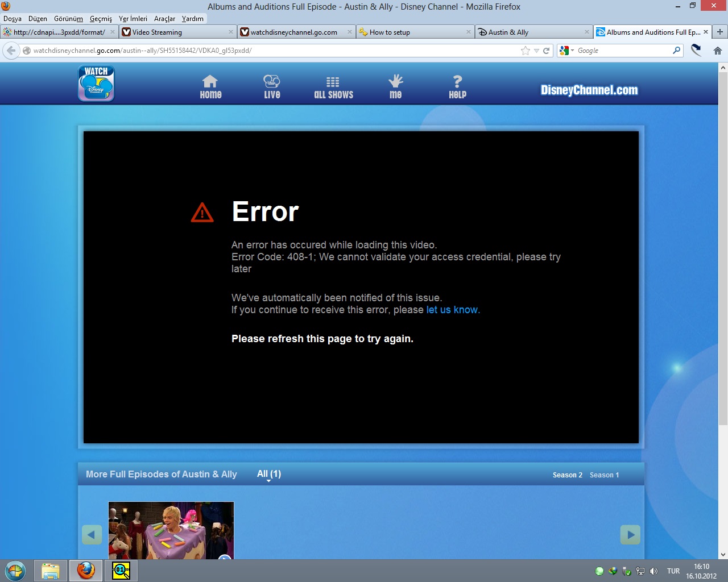Open the volume speaker tray icon

[654, 571]
